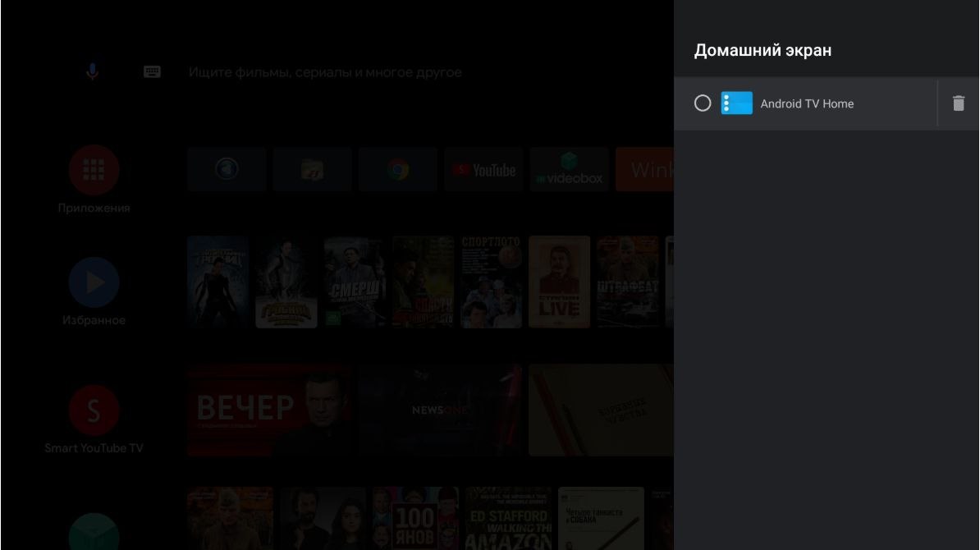Select the Android TV Home radio button
The width and height of the screenshot is (980, 550).
(703, 103)
